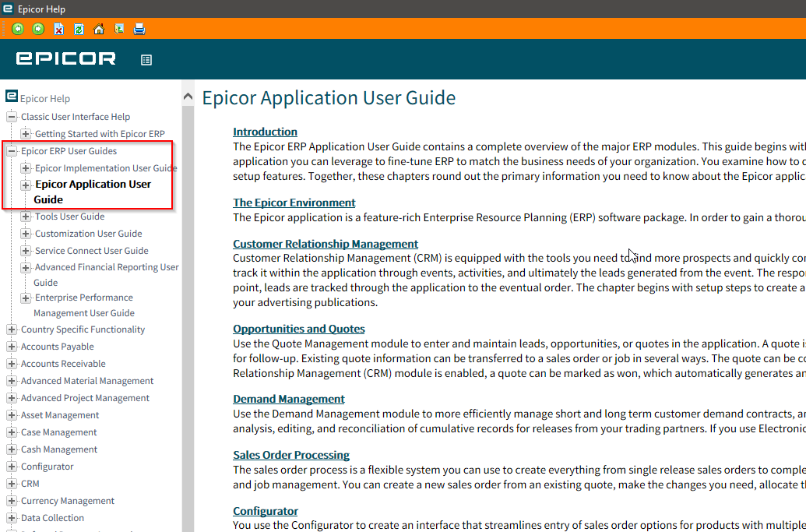Expand the Accounts Payable node

pyautogui.click(x=12, y=347)
